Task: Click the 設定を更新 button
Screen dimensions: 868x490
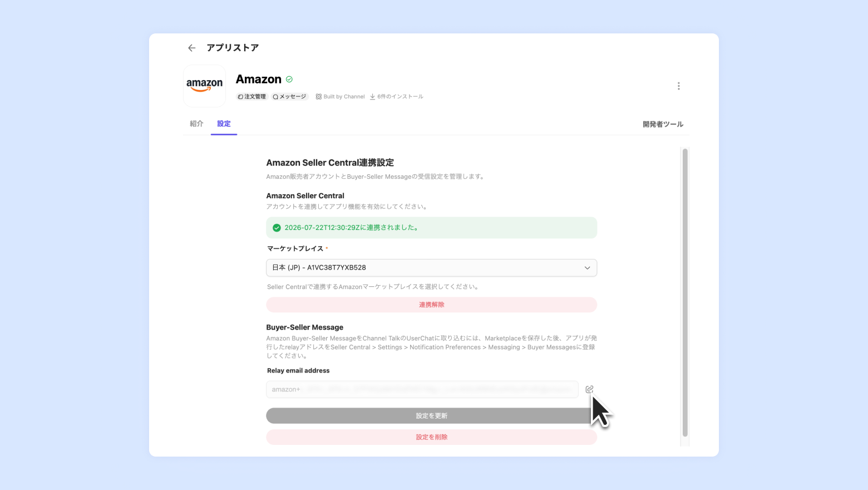Action: pyautogui.click(x=431, y=416)
